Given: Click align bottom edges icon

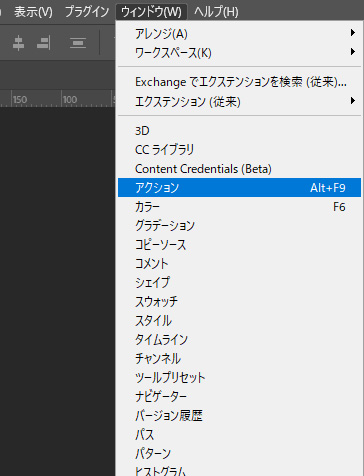Looking at the screenshot, I should point(44,43).
